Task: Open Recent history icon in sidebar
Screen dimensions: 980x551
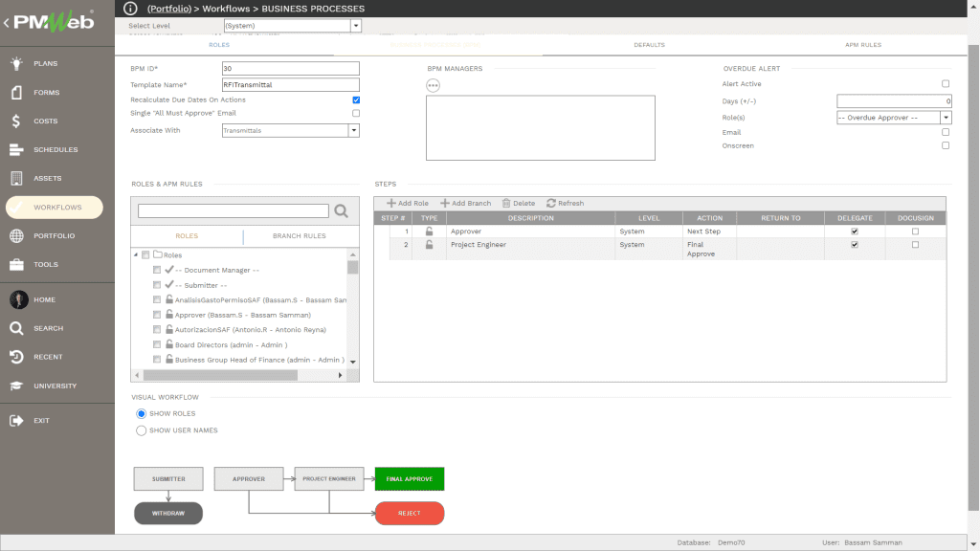Action: click(x=17, y=357)
